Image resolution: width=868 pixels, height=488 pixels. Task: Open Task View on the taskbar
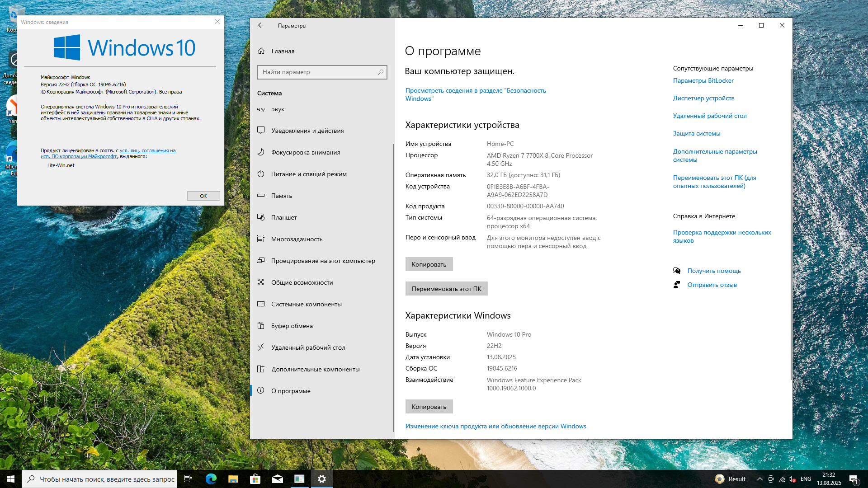click(188, 479)
